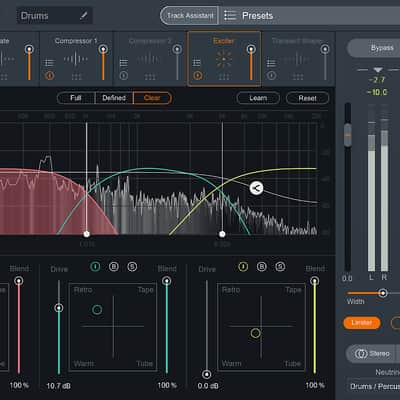Click the pencil icon beside the Drums name
This screenshot has height=400, width=400.
[84, 16]
